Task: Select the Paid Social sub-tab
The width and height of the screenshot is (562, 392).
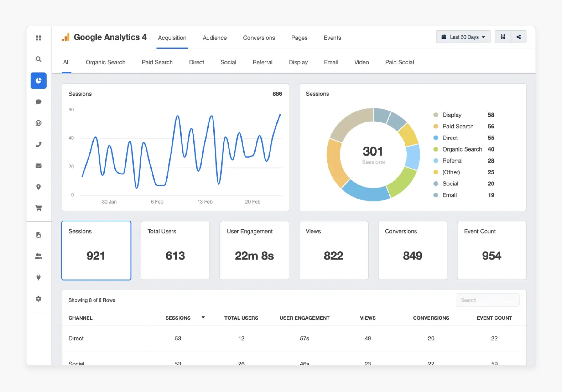Action: (400, 62)
